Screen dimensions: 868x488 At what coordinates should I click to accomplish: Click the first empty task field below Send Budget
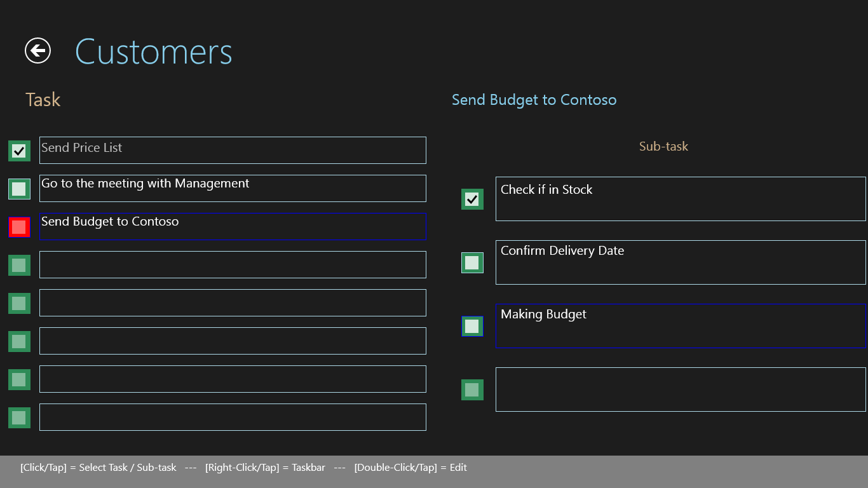(233, 265)
